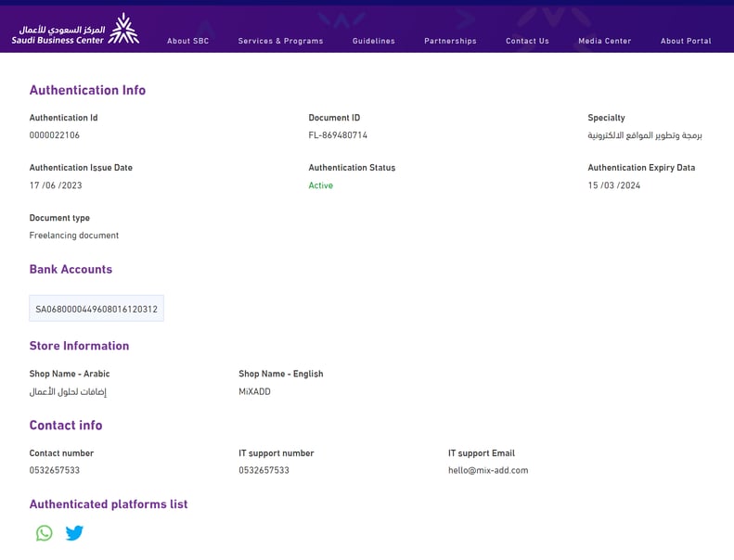Click the Freelancing document value
The height and width of the screenshot is (560, 734).
pos(74,235)
